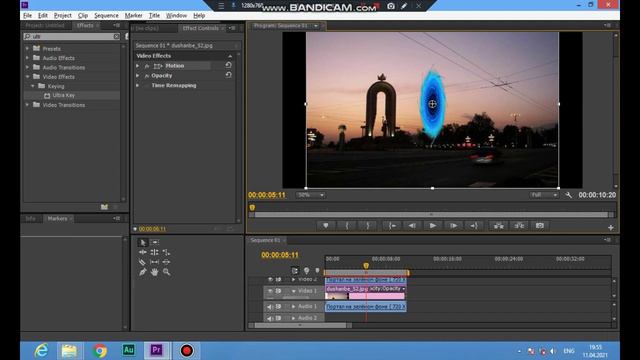The image size is (640, 360).
Task: Toggle sync lock on Video 1
Action: click(x=278, y=291)
